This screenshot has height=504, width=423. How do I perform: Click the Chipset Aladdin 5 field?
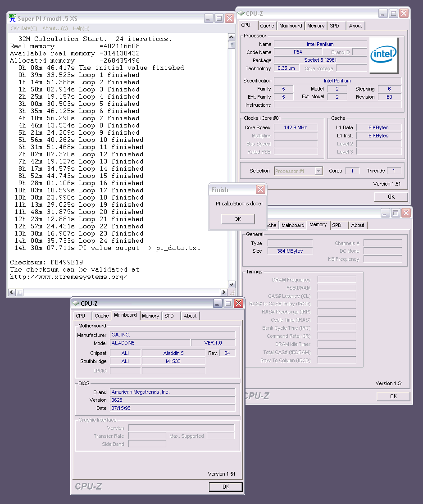[173, 353]
